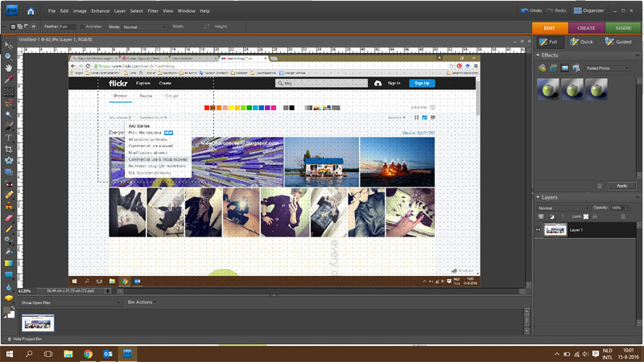Select the Cookie Cutter tool
The image size is (644, 362).
point(9,161)
